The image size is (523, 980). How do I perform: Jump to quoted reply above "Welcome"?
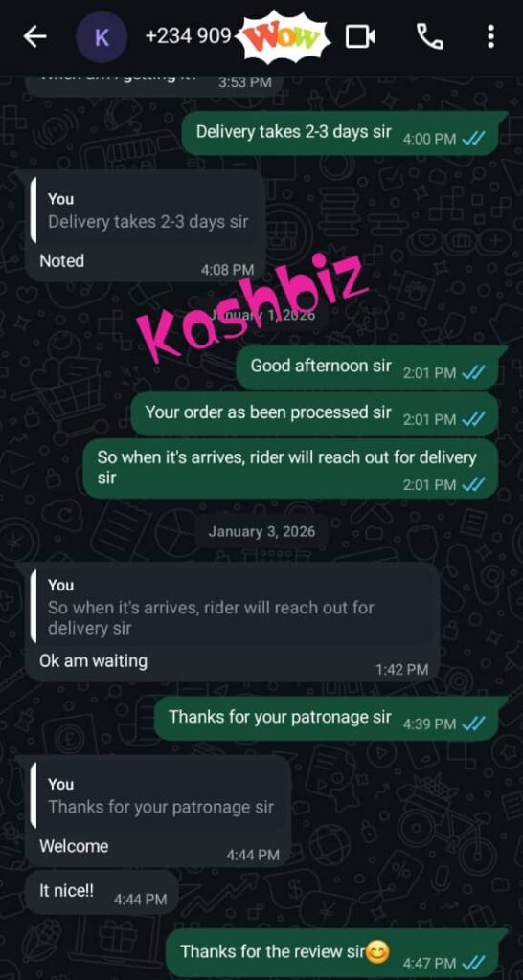point(158,795)
